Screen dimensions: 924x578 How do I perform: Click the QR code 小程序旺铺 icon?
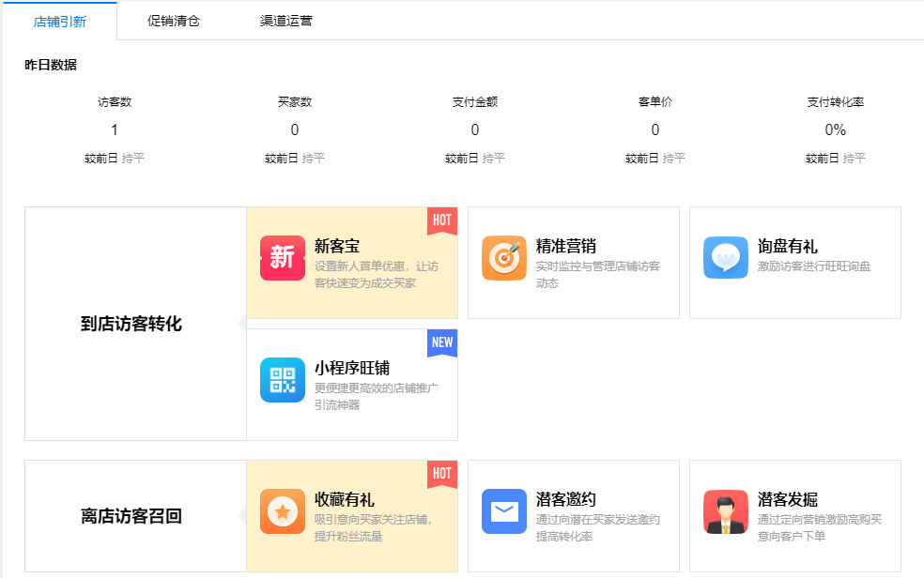283,380
